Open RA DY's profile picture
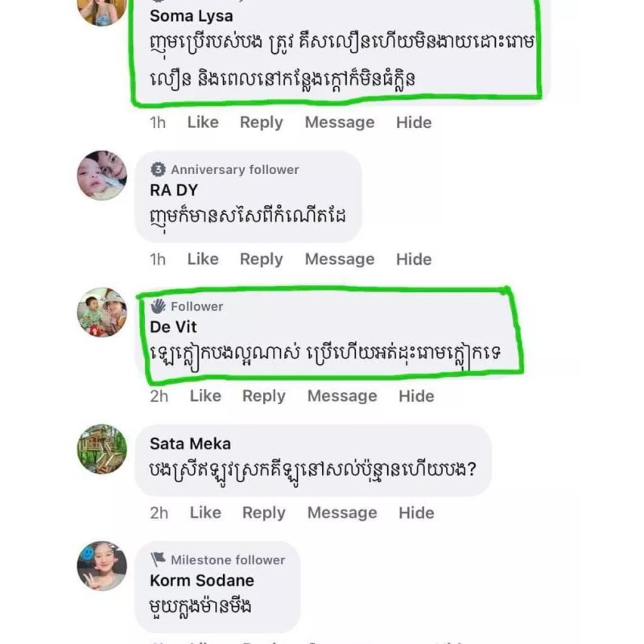 [102, 175]
